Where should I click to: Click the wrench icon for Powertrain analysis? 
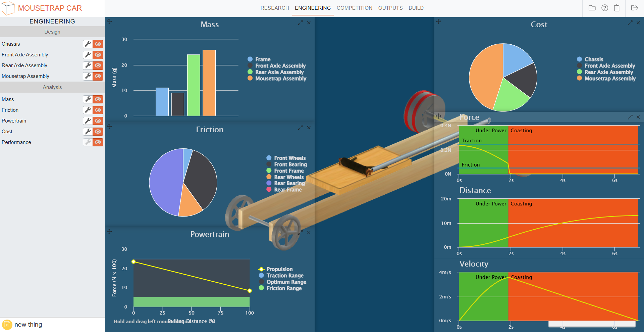click(88, 121)
